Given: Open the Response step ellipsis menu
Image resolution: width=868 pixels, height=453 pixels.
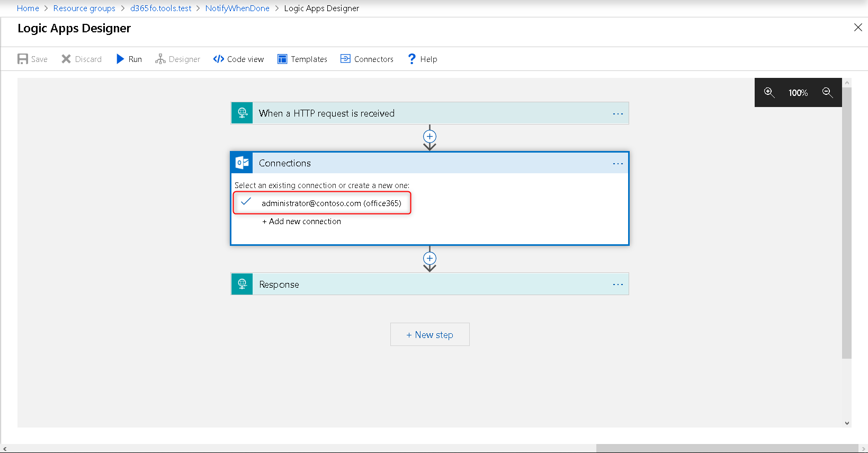Looking at the screenshot, I should coord(618,285).
